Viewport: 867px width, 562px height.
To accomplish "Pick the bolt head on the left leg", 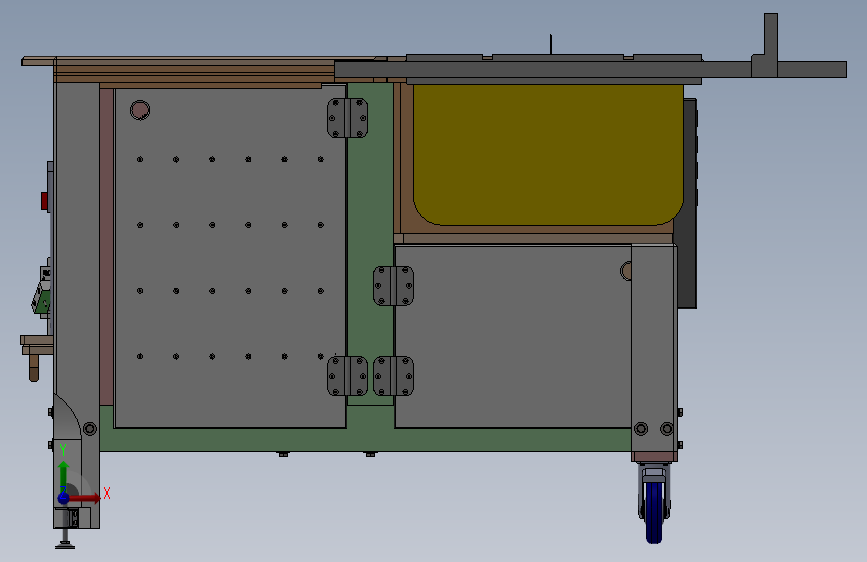I will [x=90, y=429].
